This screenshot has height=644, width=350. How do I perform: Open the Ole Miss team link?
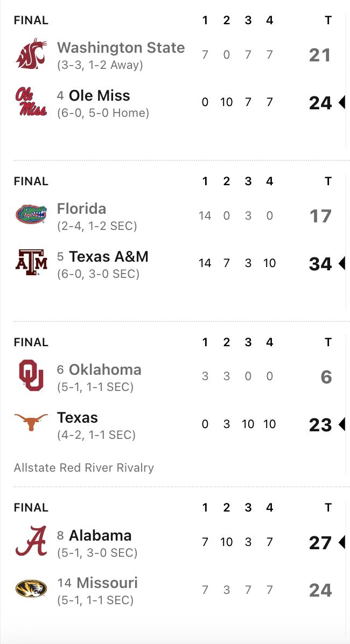[100, 96]
